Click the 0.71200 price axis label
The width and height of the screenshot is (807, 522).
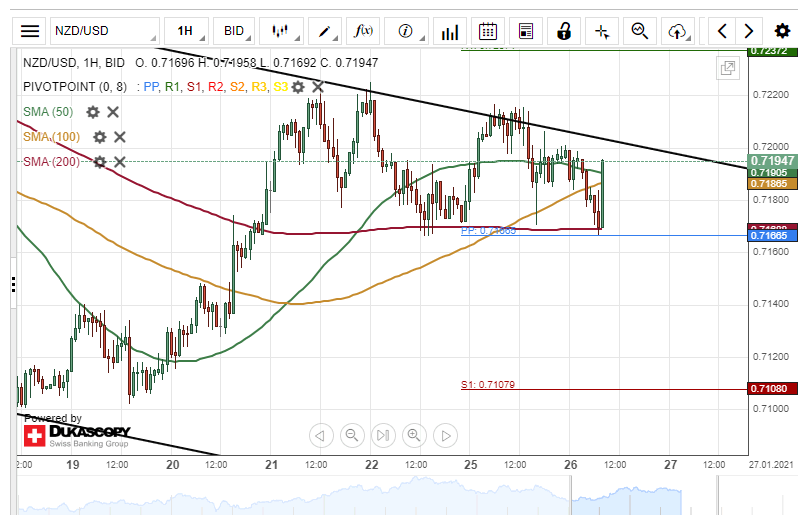(x=770, y=357)
